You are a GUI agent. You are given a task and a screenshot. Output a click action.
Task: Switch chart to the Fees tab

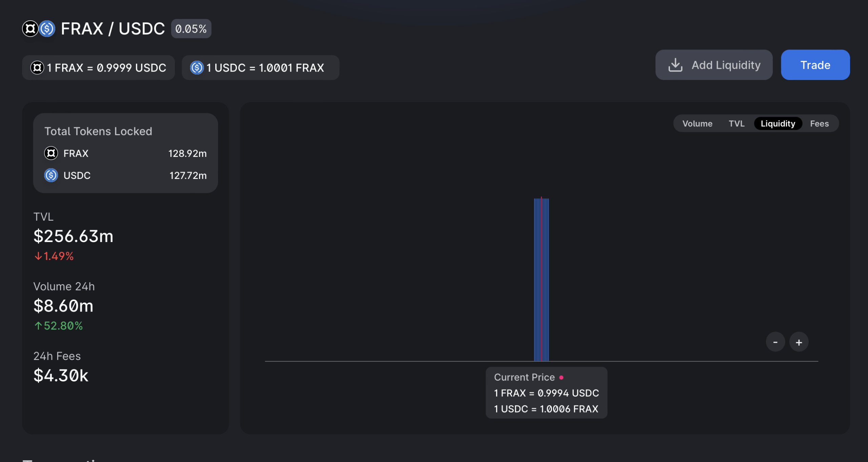(x=819, y=123)
